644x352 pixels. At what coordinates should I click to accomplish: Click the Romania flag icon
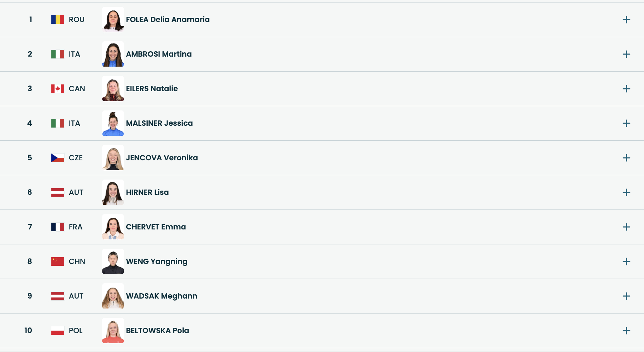(58, 20)
